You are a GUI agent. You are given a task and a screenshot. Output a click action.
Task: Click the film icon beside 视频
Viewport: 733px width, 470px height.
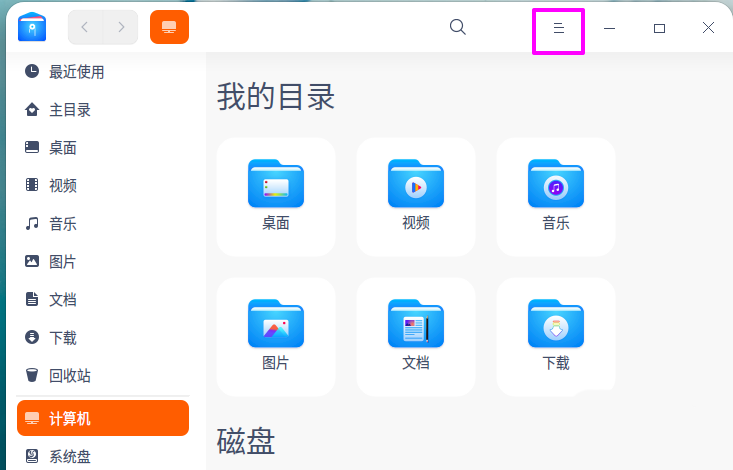(x=32, y=185)
